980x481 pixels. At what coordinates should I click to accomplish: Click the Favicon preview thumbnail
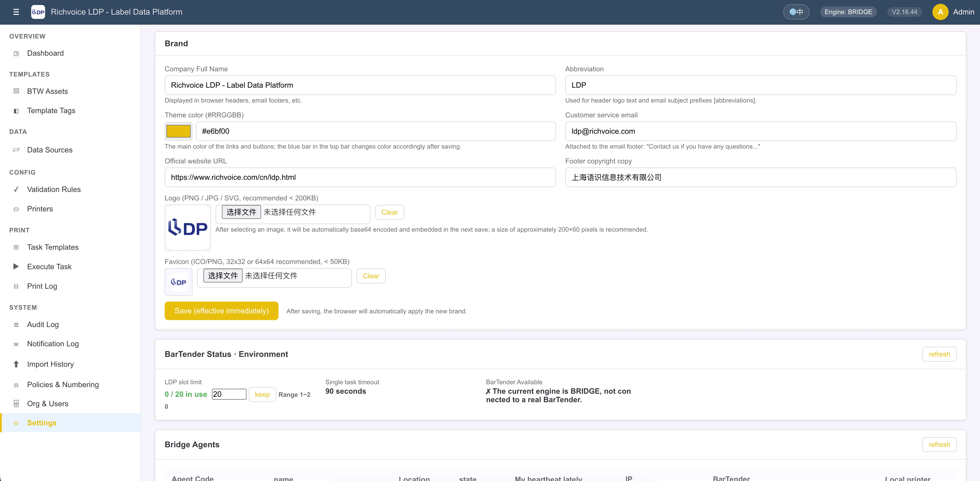click(178, 282)
